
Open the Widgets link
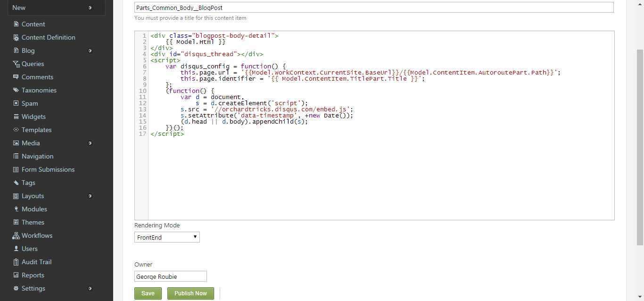click(34, 117)
